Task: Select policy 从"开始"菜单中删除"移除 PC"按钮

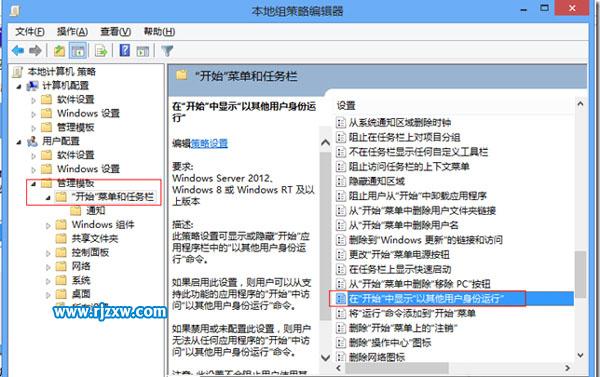Action: pos(419,284)
